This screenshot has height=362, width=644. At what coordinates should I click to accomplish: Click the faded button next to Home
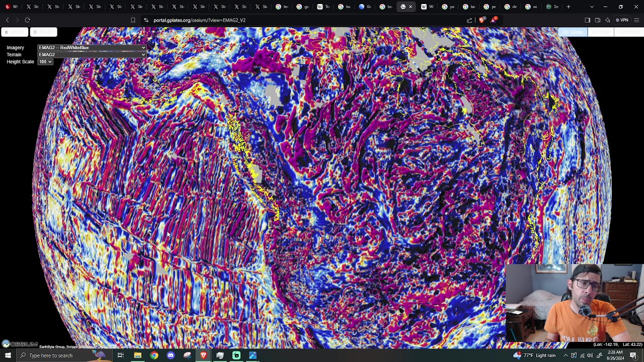coord(44,32)
